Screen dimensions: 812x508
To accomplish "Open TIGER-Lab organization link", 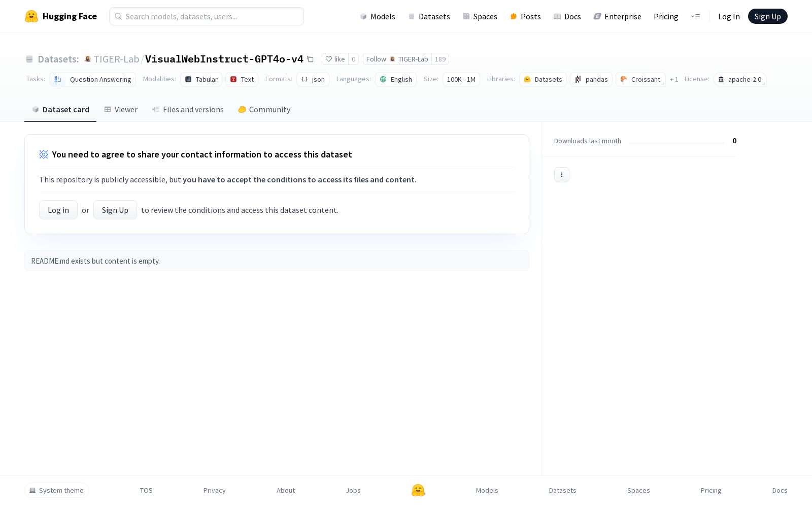I will pos(116,59).
